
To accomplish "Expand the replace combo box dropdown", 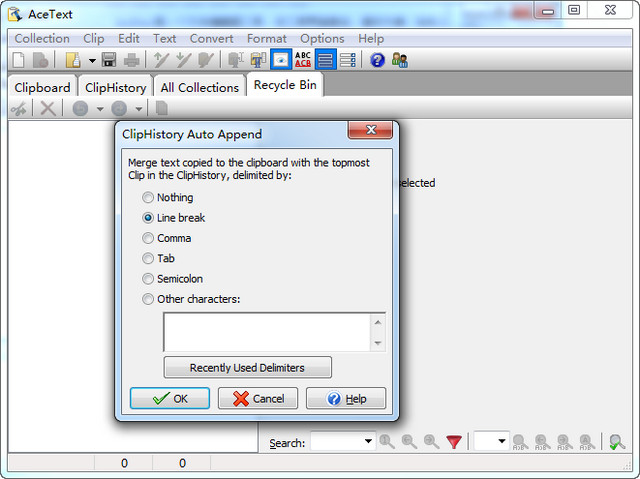I will point(502,441).
